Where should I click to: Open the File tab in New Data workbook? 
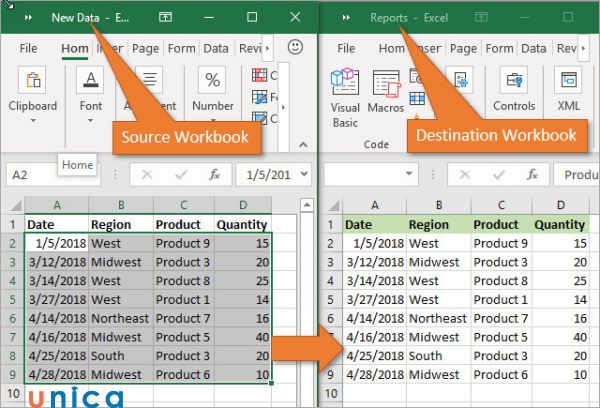tap(28, 48)
